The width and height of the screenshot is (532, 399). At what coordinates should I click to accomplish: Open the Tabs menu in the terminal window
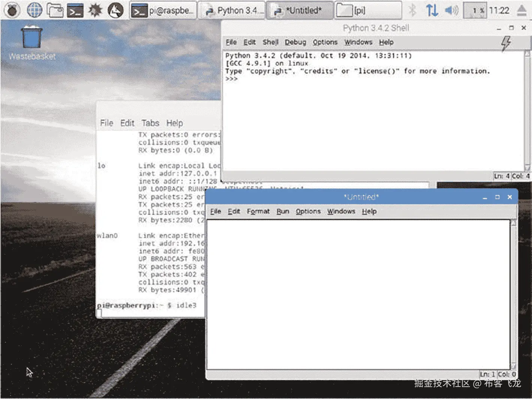click(x=150, y=123)
